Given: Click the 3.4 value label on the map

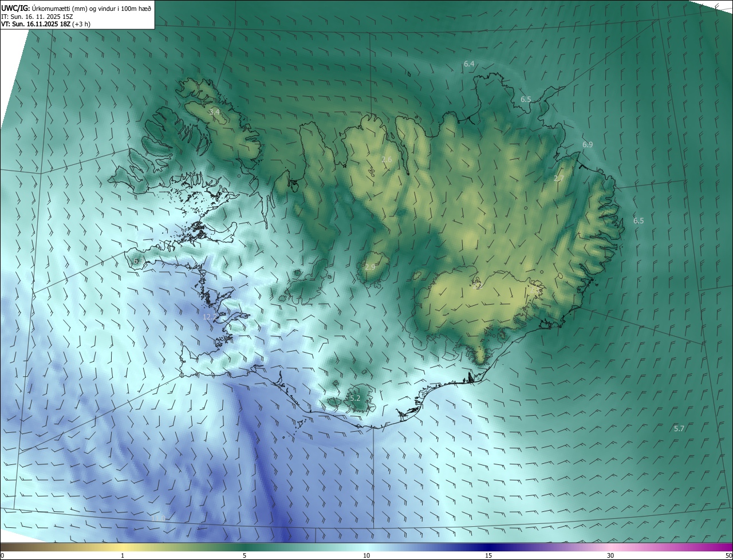Looking at the screenshot, I should point(214,112).
